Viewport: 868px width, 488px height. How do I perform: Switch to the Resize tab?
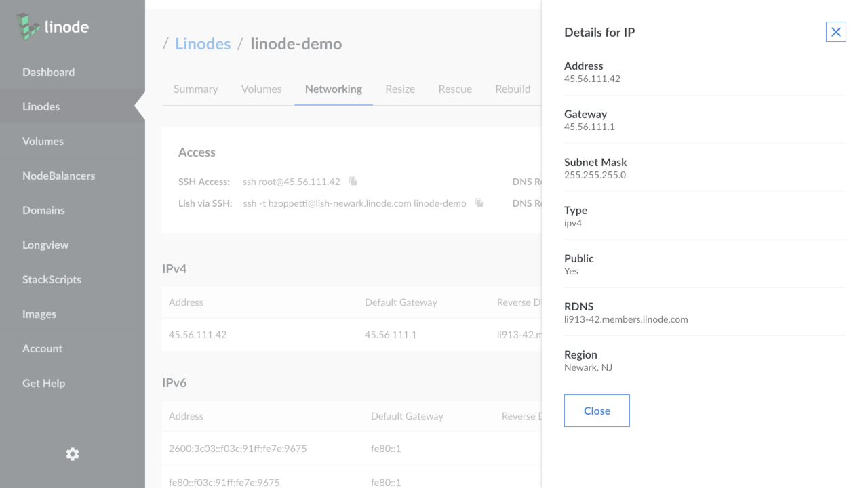pos(400,89)
